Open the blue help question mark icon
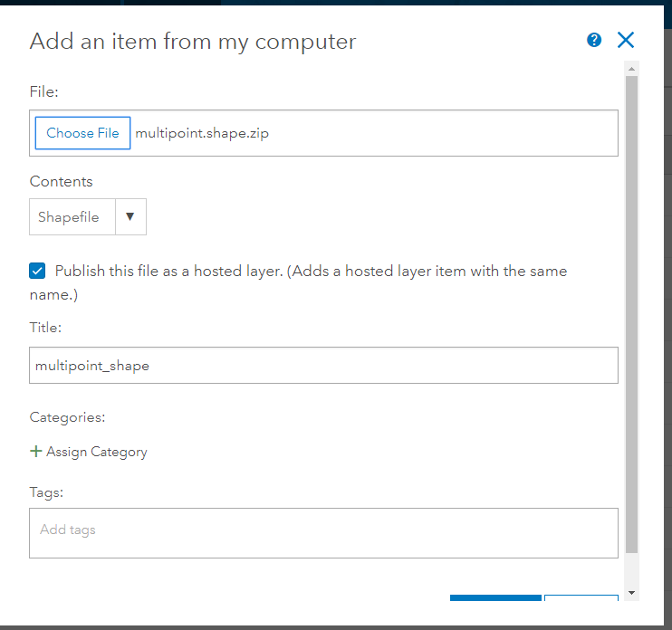The height and width of the screenshot is (630, 672). pyautogui.click(x=594, y=40)
